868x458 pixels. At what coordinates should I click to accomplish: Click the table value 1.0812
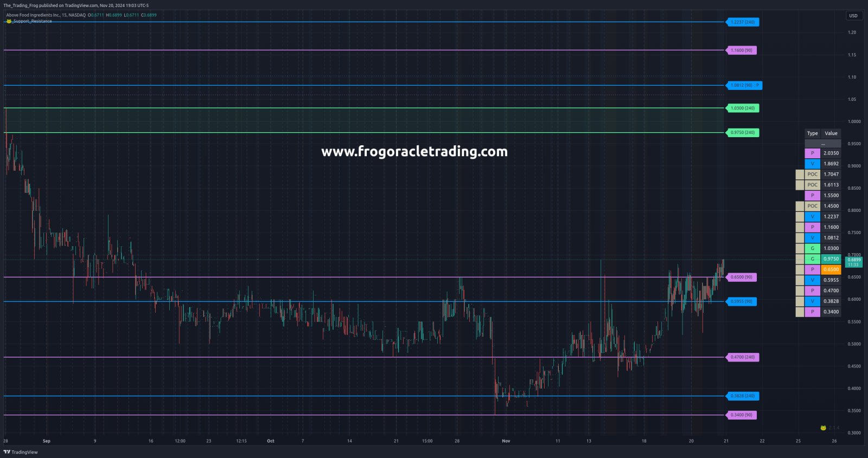click(x=831, y=238)
